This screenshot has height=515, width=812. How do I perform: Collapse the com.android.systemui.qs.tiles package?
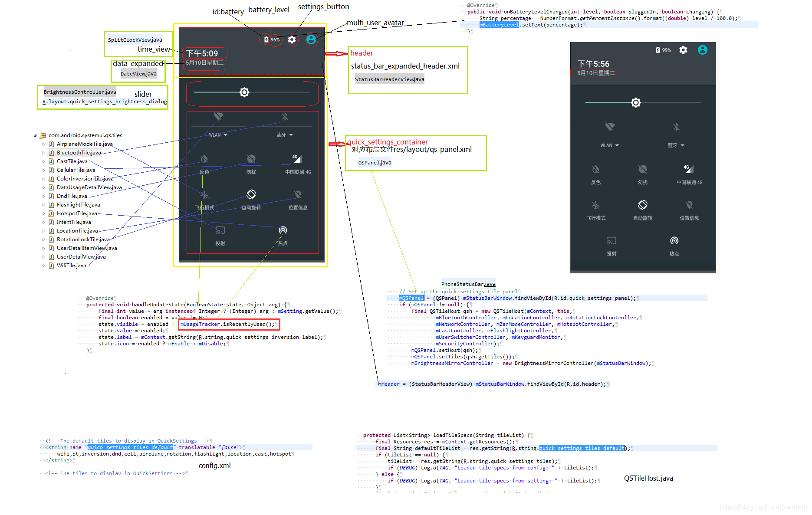coord(36,135)
